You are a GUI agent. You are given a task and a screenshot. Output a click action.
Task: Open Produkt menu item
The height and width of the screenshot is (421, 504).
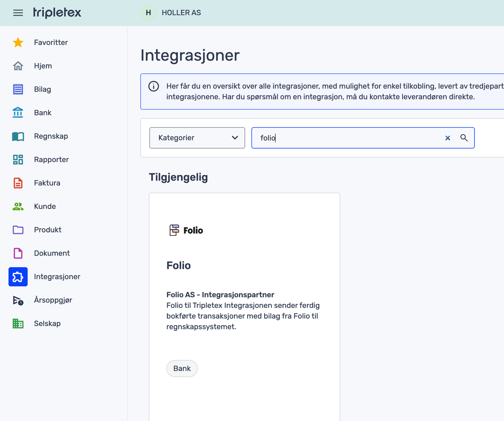48,230
